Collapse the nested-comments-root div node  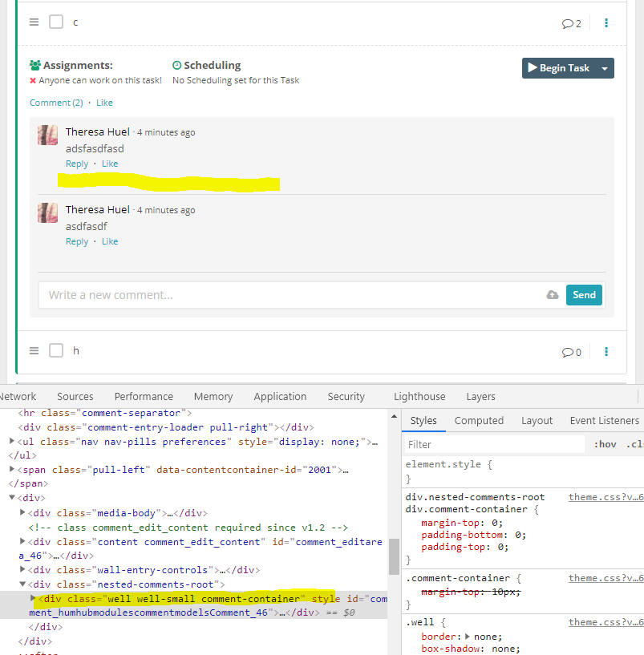[x=22, y=584]
